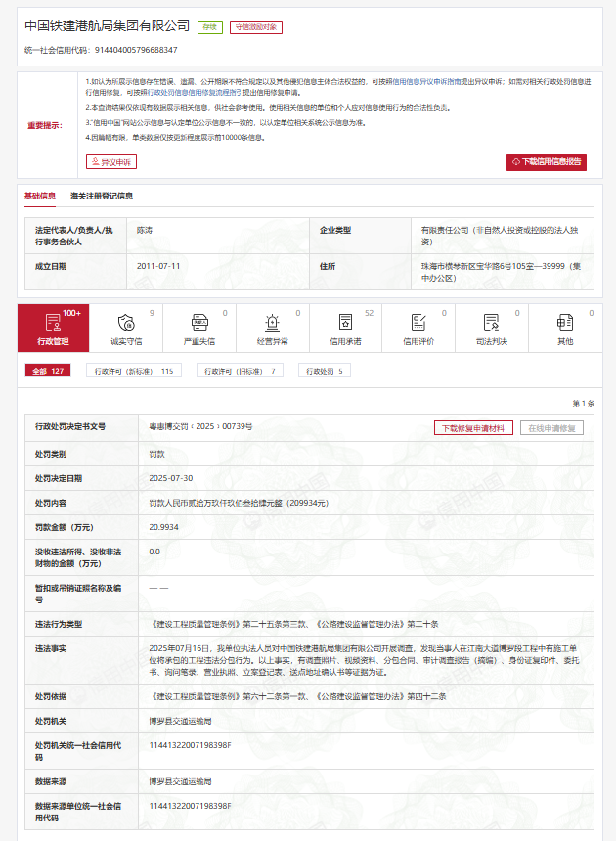Switch to the 基础信息 tab
Viewport: 616px width, 841px height.
(x=40, y=196)
